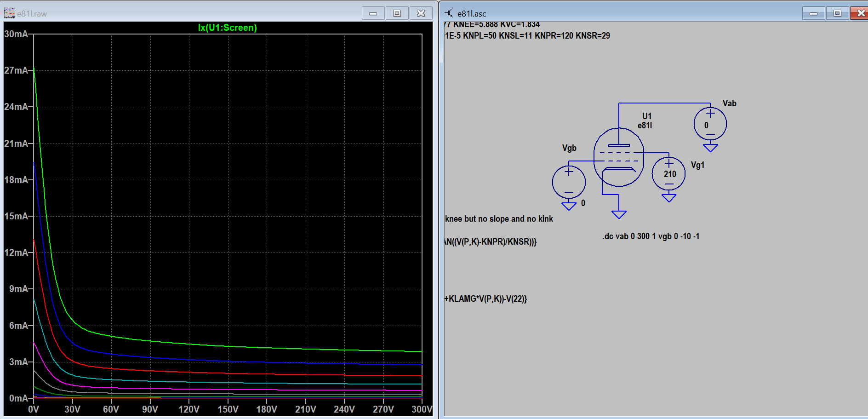The width and height of the screenshot is (868, 419).
Task: Close the e81l.raw plot window
Action: coord(421,13)
